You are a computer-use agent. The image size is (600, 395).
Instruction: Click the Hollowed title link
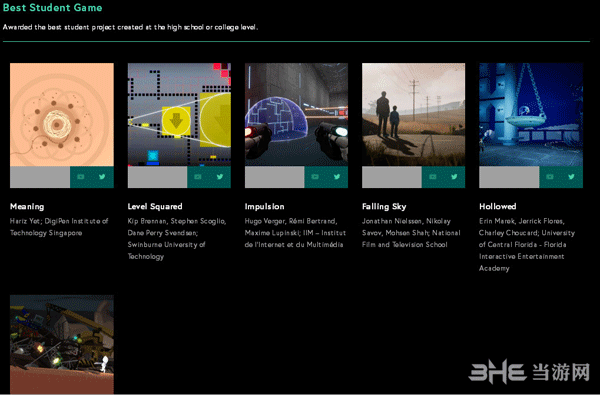tap(498, 207)
